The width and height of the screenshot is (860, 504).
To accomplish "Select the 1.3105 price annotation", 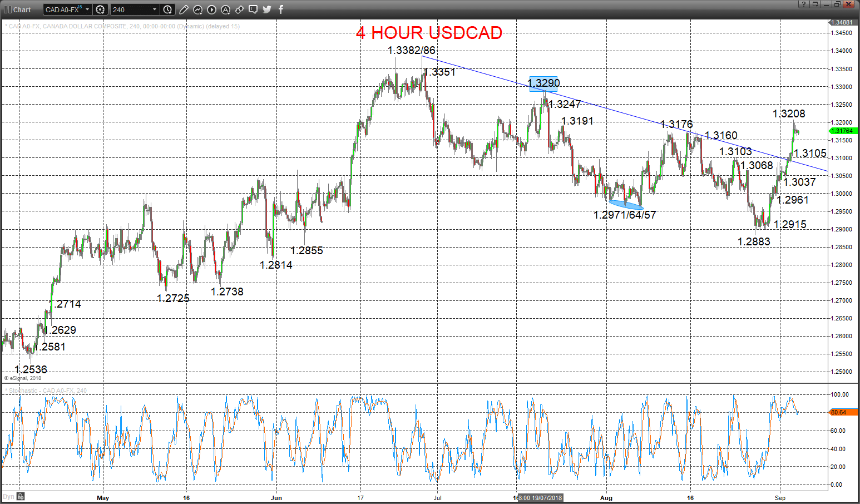I will click(810, 153).
